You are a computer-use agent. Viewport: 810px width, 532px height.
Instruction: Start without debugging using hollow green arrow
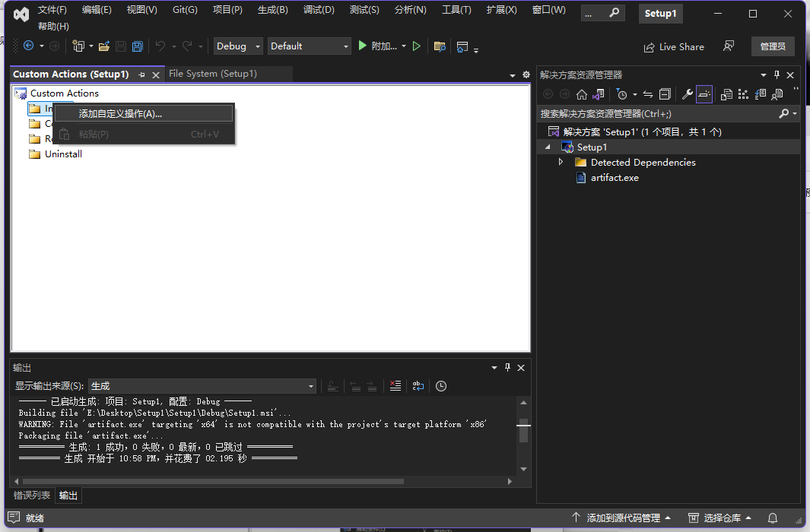point(416,46)
